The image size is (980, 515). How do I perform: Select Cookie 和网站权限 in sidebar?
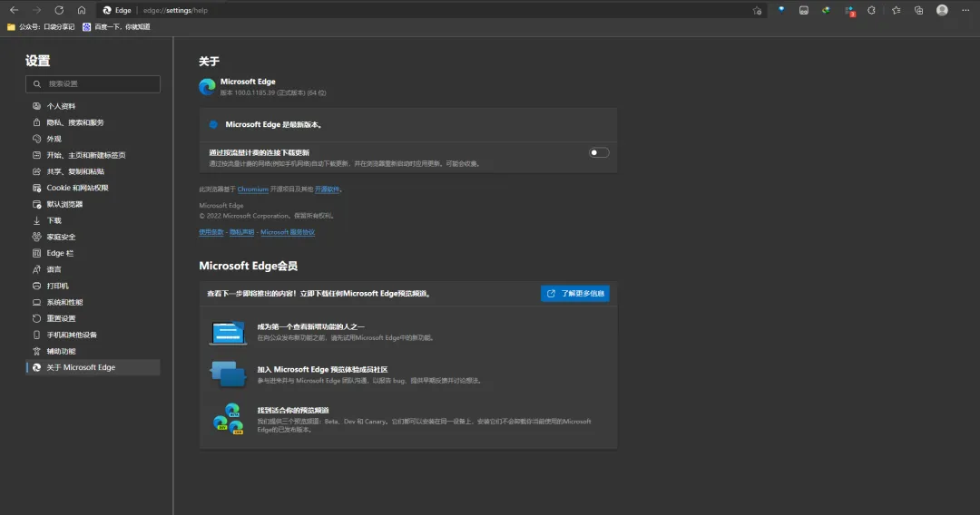(93, 188)
